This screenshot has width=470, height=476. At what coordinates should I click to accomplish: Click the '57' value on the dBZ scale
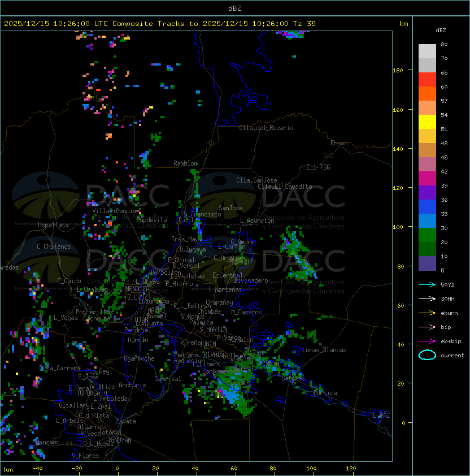pos(444,101)
